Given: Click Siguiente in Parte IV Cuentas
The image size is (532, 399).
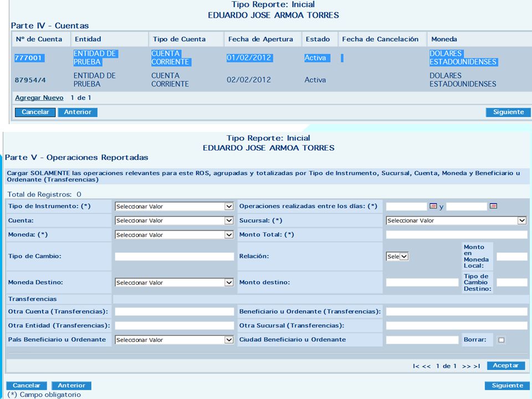Looking at the screenshot, I should tap(508, 112).
